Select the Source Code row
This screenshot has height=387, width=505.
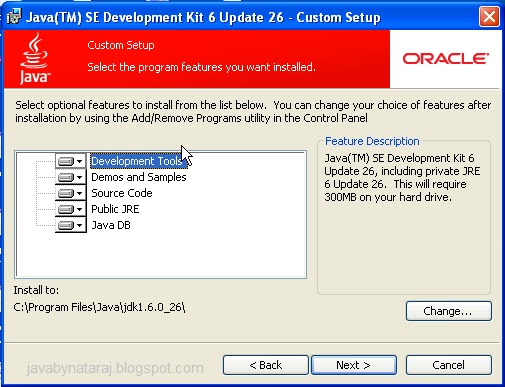pyautogui.click(x=122, y=193)
